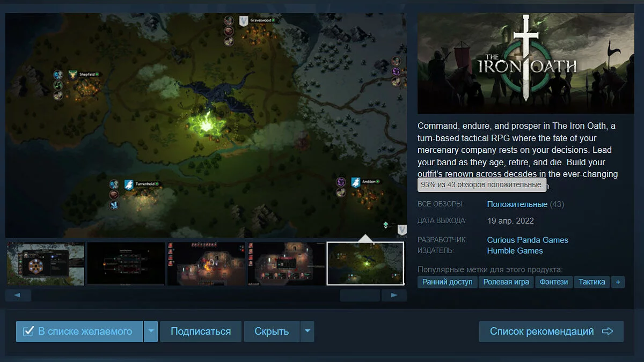The image size is (644, 362).
Task: Open the wishlist dropdown arrow
Action: click(151, 331)
